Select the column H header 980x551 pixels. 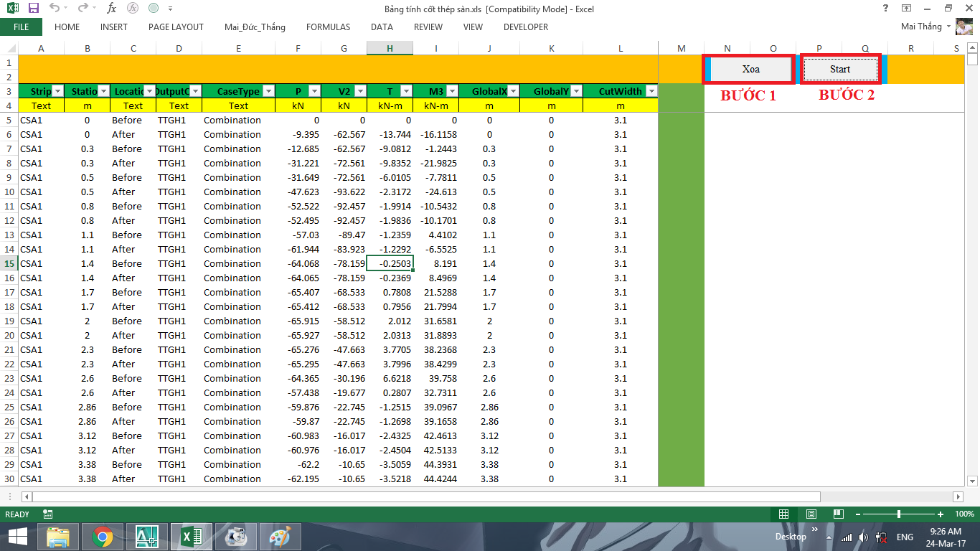390,49
